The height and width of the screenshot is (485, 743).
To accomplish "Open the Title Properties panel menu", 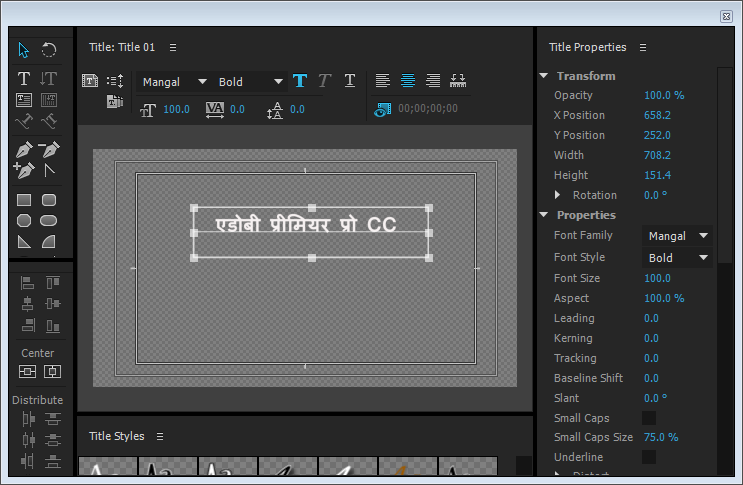I will click(643, 47).
